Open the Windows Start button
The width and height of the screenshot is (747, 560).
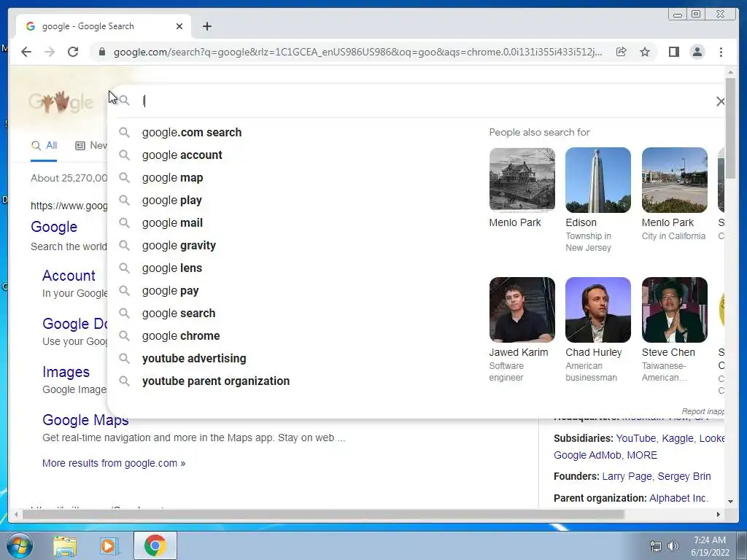(x=19, y=545)
